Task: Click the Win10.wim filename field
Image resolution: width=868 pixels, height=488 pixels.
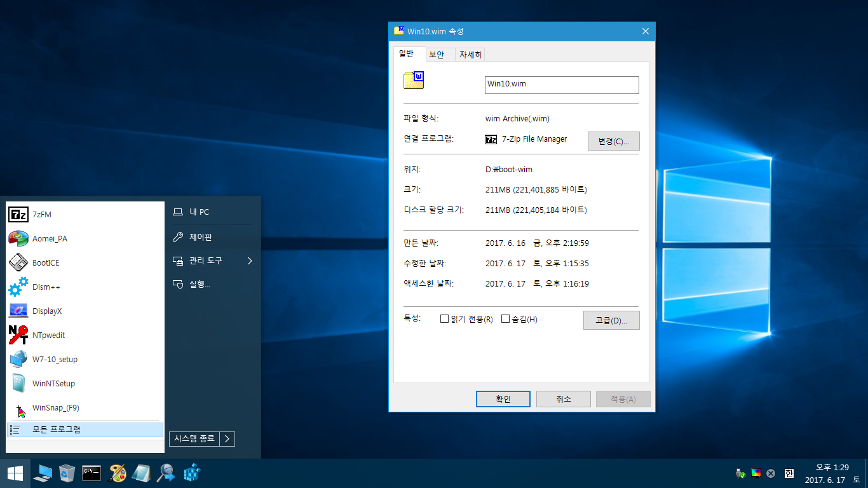Action: click(x=562, y=85)
